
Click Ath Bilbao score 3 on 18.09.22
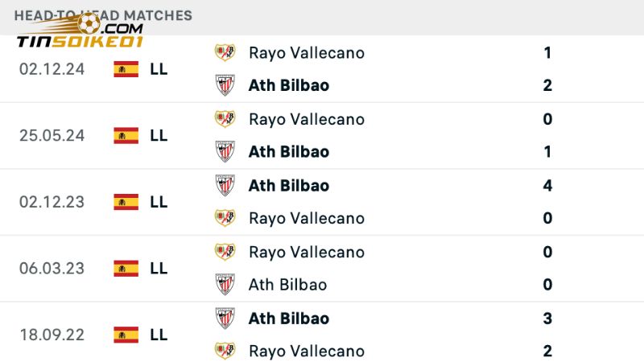coord(547,318)
